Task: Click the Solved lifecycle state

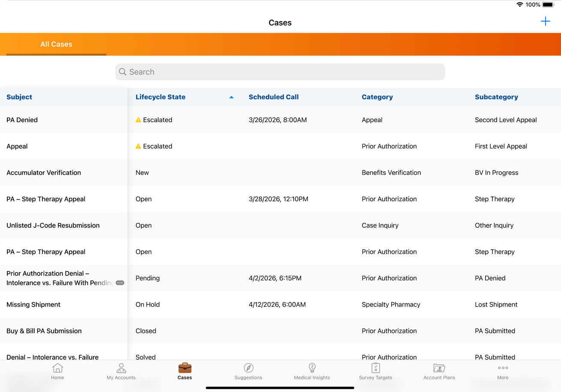Action: click(146, 357)
